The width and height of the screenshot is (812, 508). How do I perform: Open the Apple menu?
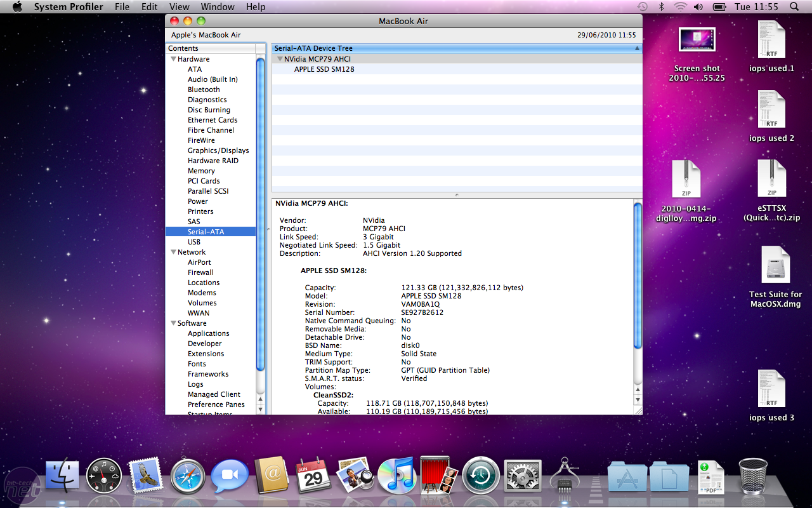(x=16, y=7)
